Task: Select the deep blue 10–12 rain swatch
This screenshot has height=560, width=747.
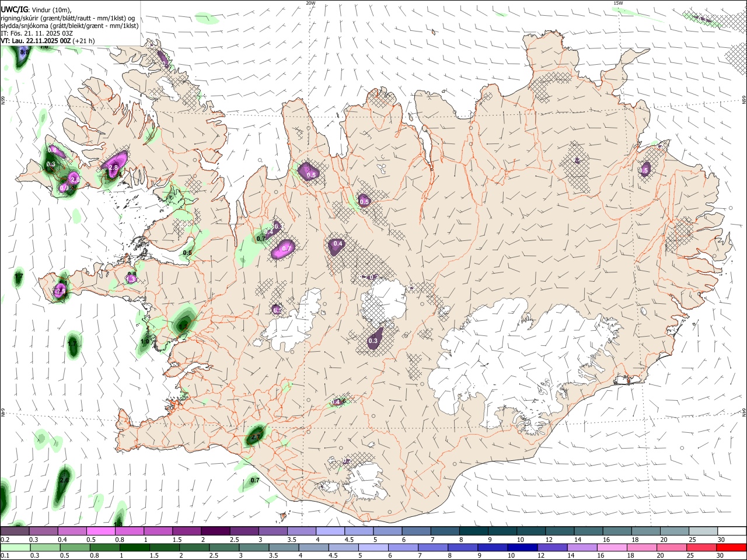Action: click(x=522, y=547)
